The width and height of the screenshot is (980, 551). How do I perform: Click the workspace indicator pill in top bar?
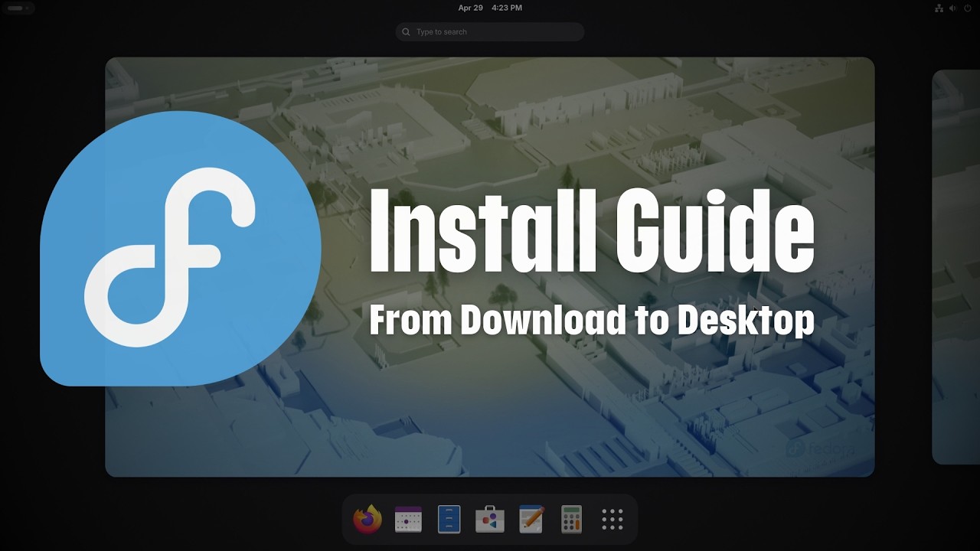click(17, 8)
